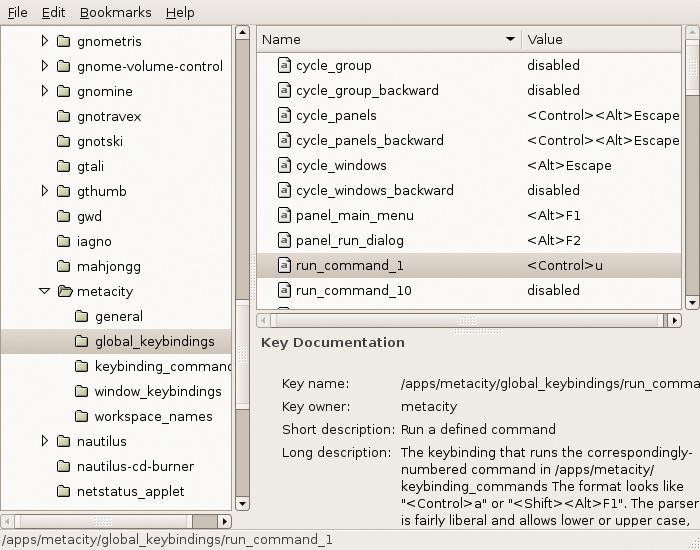The image size is (700, 550).
Task: Click key list horizontal scroll right arrow
Action: coord(675,320)
